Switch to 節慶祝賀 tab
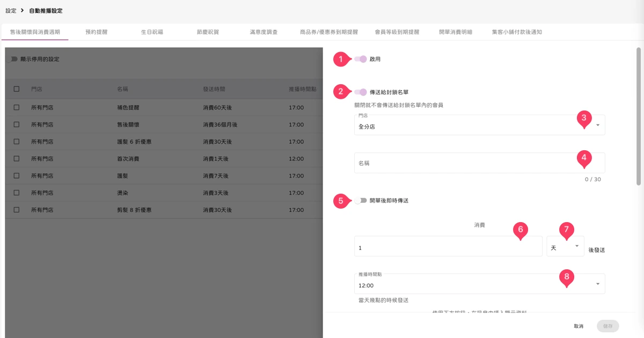 (208, 32)
